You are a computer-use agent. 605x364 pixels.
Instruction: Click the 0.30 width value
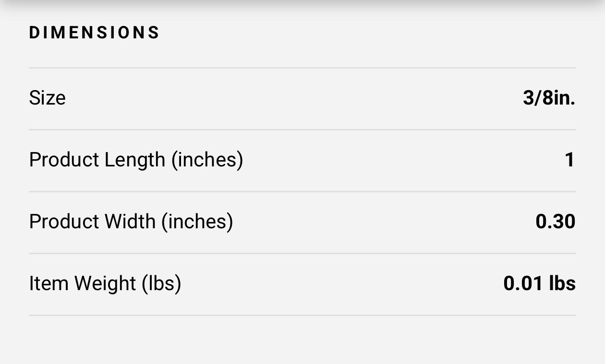pos(556,222)
